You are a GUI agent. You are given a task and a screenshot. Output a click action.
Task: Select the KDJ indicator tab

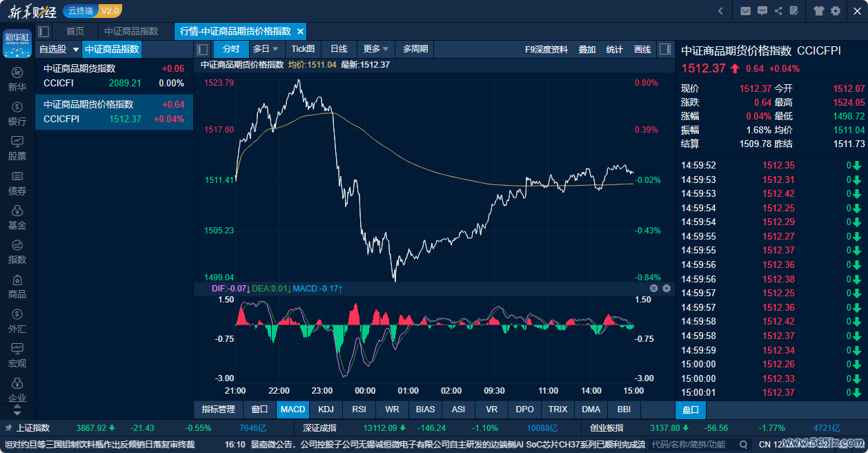click(x=326, y=409)
